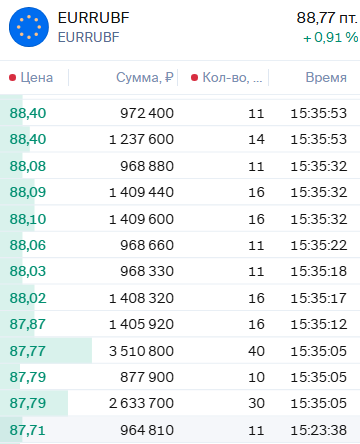Viewport: 360px width, 444px height.
Task: Click sum 3 510 800
Action: (141, 351)
